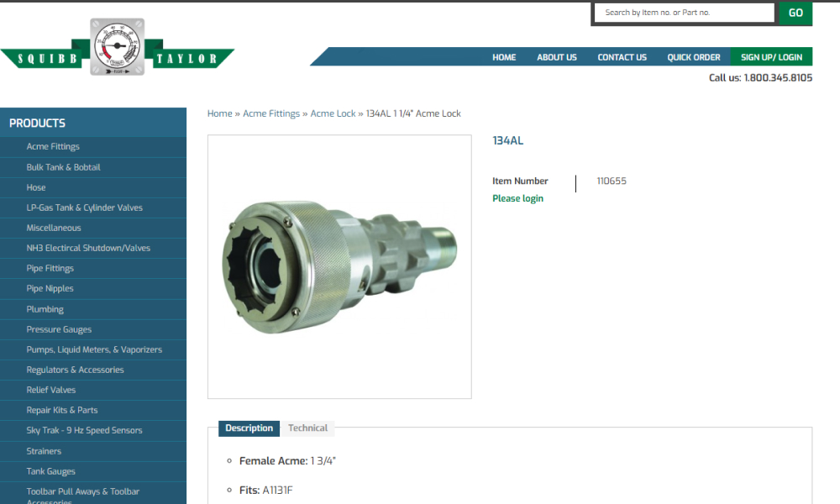Image resolution: width=840 pixels, height=504 pixels.
Task: Click the Squibb Taylor logo
Action: (x=117, y=50)
